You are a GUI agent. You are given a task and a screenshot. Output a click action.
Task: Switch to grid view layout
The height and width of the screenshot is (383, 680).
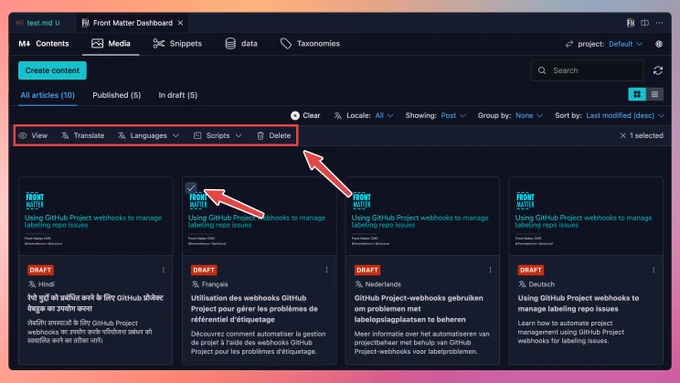tap(637, 94)
